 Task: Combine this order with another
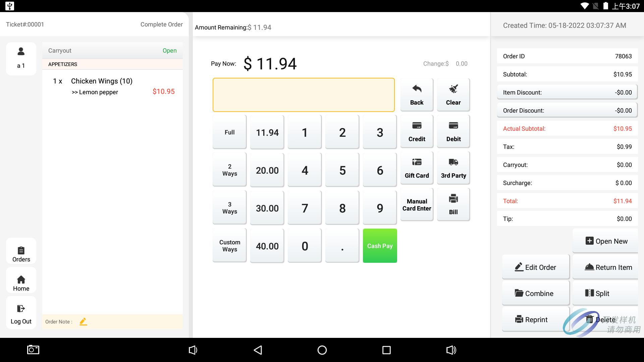tap(536, 293)
